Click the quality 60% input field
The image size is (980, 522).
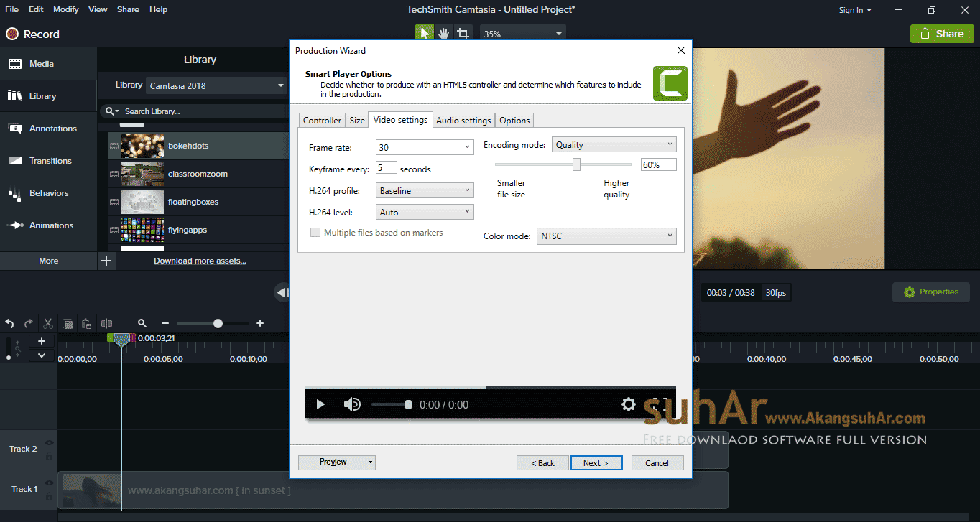[x=659, y=164]
